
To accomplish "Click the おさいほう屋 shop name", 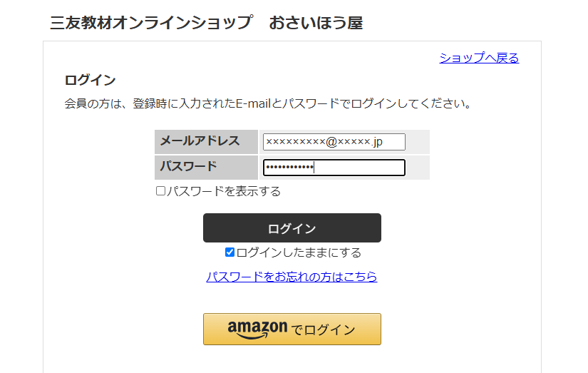I will (x=316, y=23).
